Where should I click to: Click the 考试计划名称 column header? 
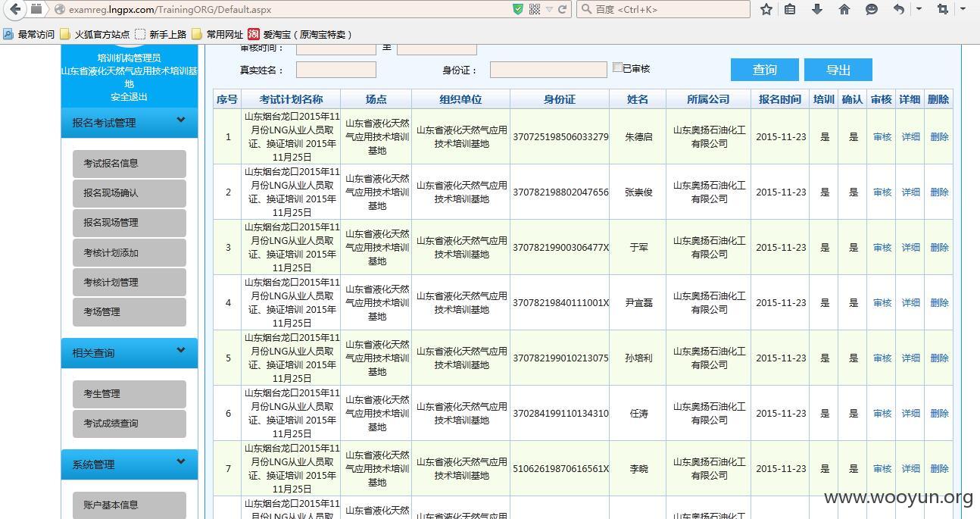(291, 99)
